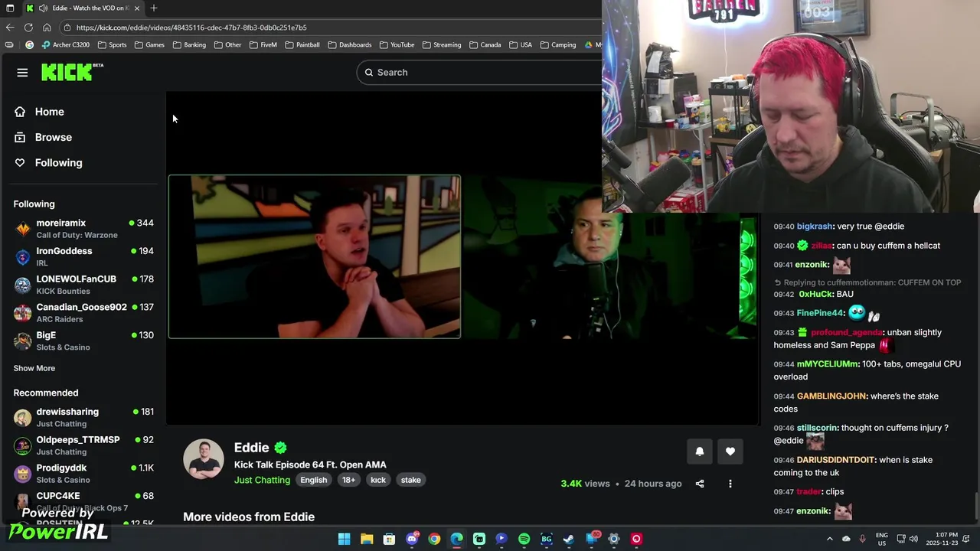Image resolution: width=980 pixels, height=551 pixels.
Task: Open the Games bookmarks folder
Action: pos(149,44)
